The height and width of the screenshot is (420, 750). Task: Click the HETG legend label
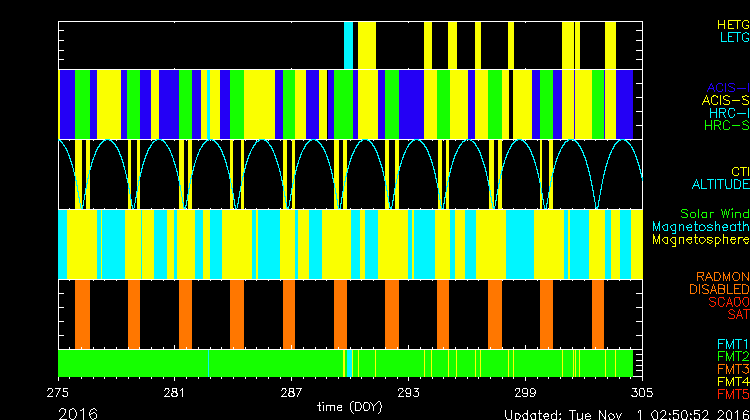732,24
